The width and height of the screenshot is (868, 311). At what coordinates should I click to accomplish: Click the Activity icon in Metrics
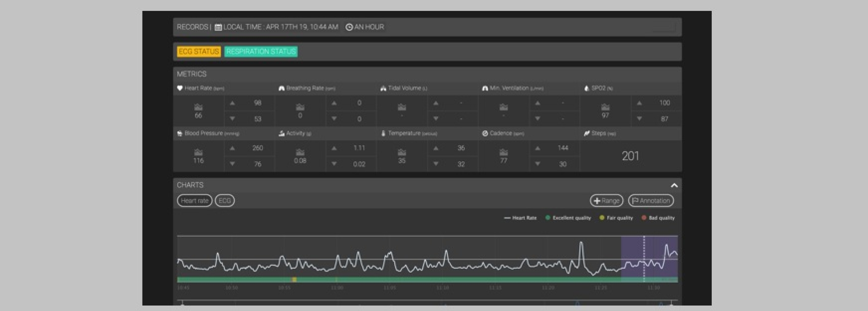[281, 133]
